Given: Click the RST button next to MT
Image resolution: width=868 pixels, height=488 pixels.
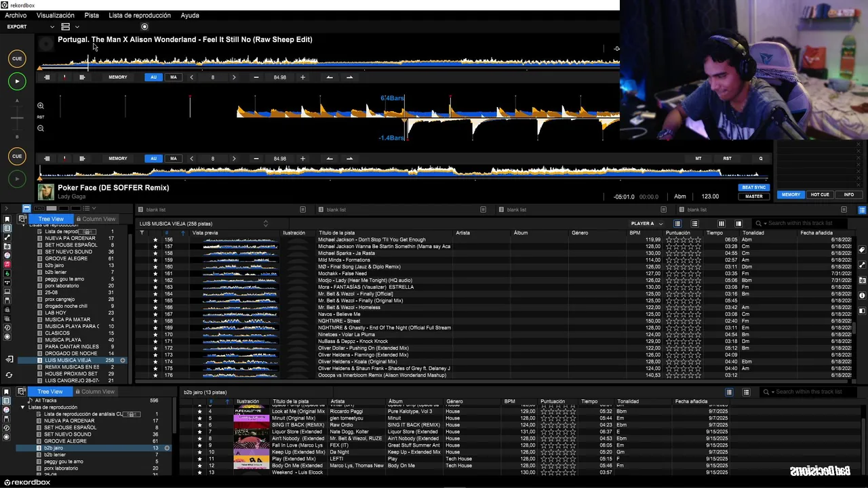Looking at the screenshot, I should 727,159.
